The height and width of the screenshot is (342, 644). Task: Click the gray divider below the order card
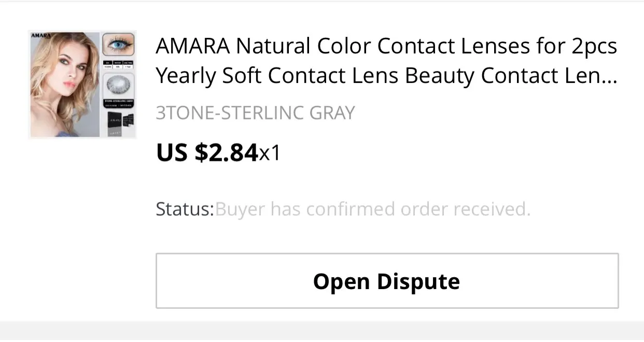click(x=322, y=331)
